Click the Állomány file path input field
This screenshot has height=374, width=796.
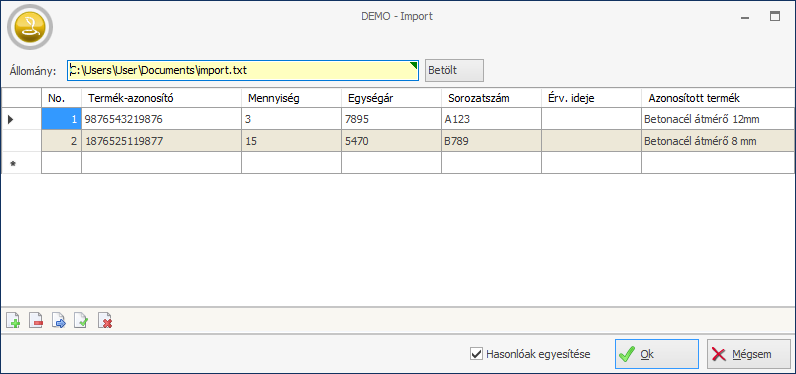[x=243, y=71]
